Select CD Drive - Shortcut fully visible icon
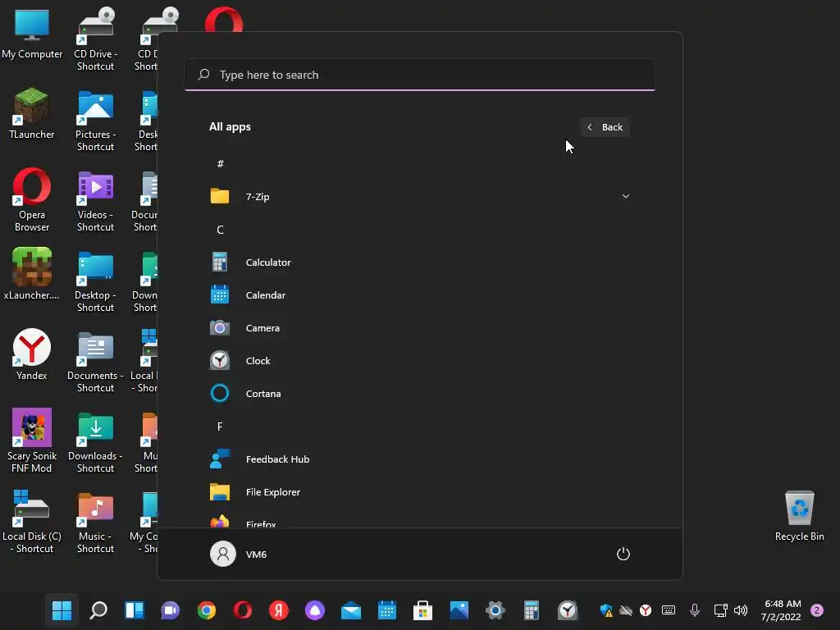 pyautogui.click(x=95, y=39)
